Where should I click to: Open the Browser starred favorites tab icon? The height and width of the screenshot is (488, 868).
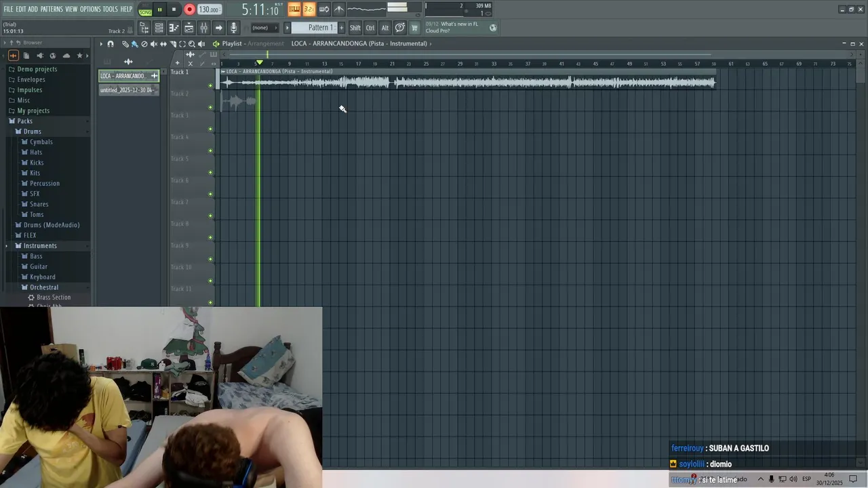point(79,56)
